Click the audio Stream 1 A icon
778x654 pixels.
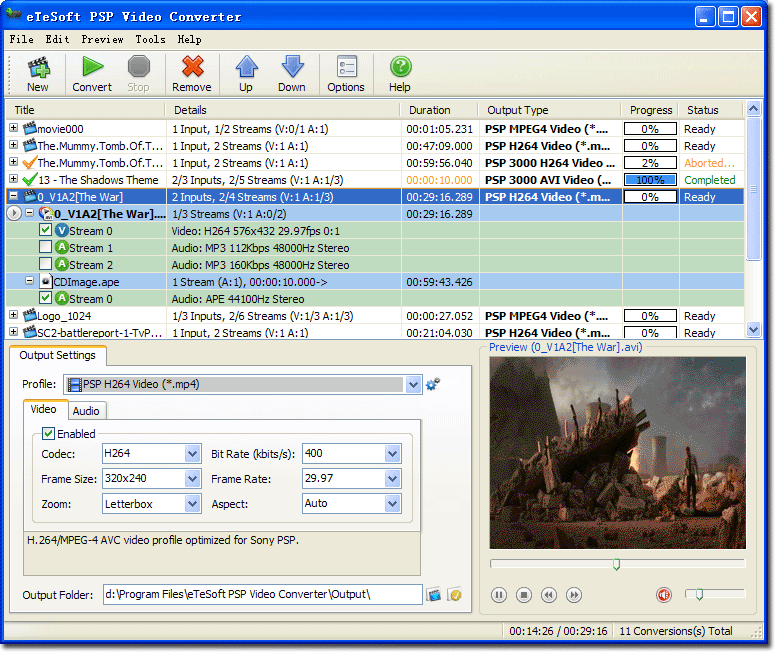(x=62, y=248)
